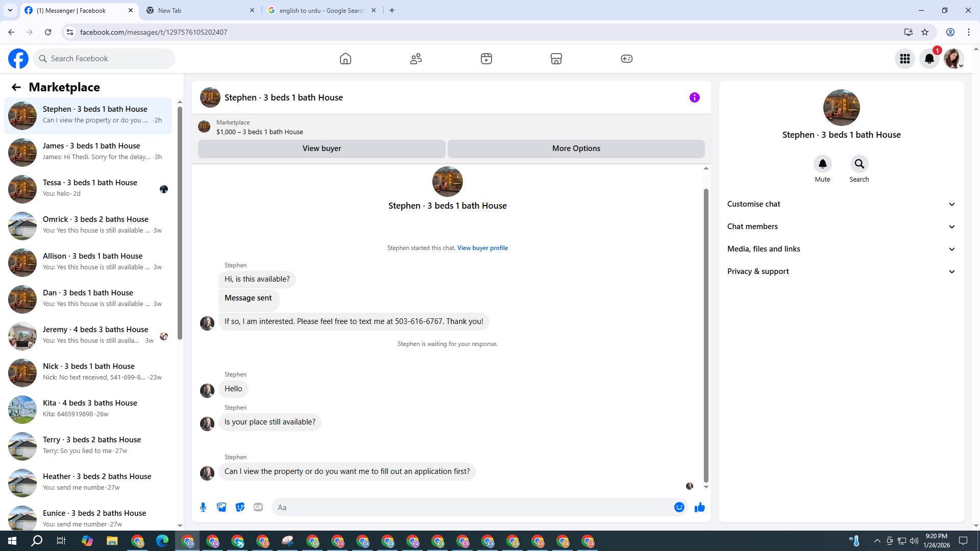
Task: Go to Marketplace from top navigation
Action: [556, 59]
